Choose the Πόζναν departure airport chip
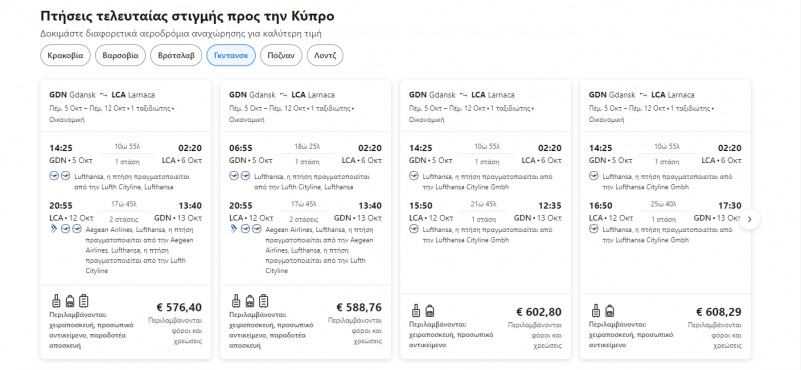 (x=281, y=56)
